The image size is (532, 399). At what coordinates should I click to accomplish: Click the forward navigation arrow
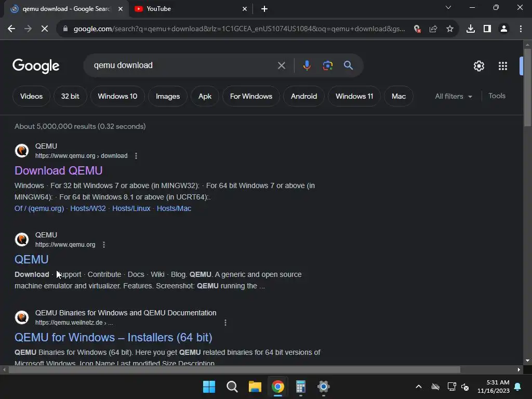pyautogui.click(x=28, y=29)
